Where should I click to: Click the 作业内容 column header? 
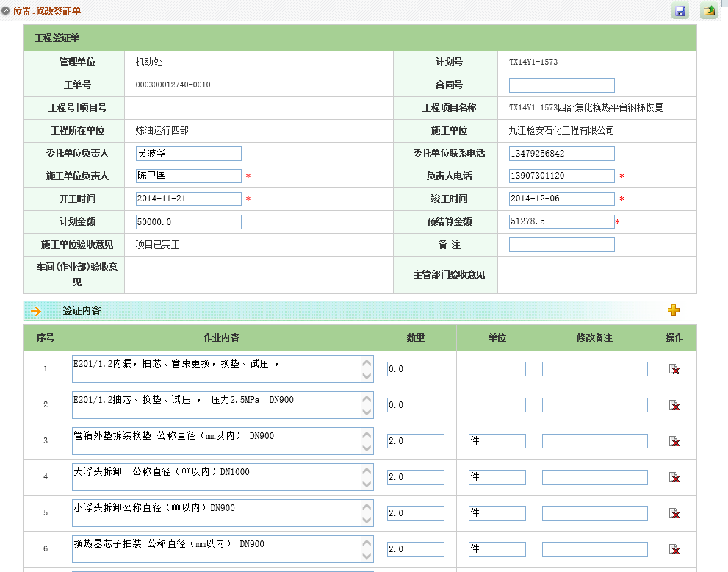pyautogui.click(x=221, y=337)
